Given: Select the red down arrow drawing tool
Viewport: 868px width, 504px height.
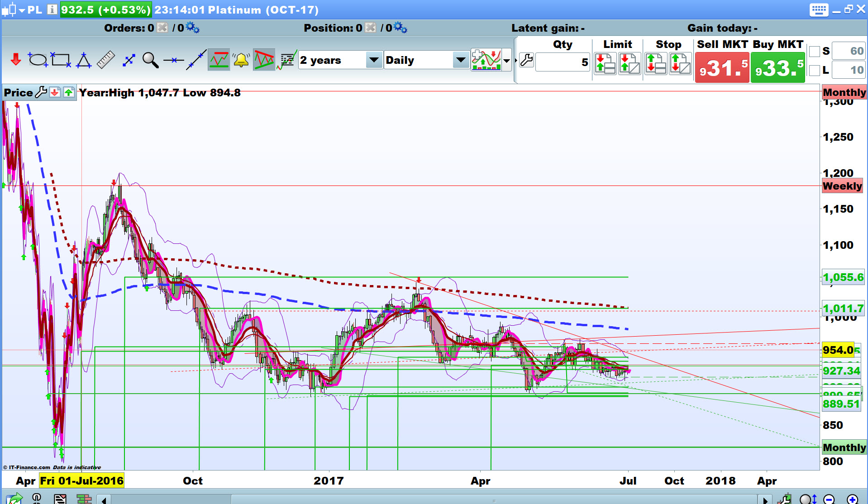Looking at the screenshot, I should pos(16,59).
